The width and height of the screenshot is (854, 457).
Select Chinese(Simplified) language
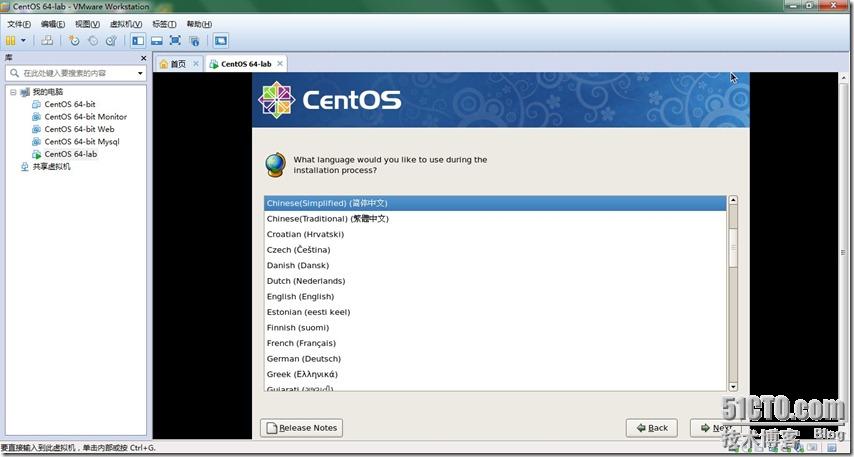[495, 203]
